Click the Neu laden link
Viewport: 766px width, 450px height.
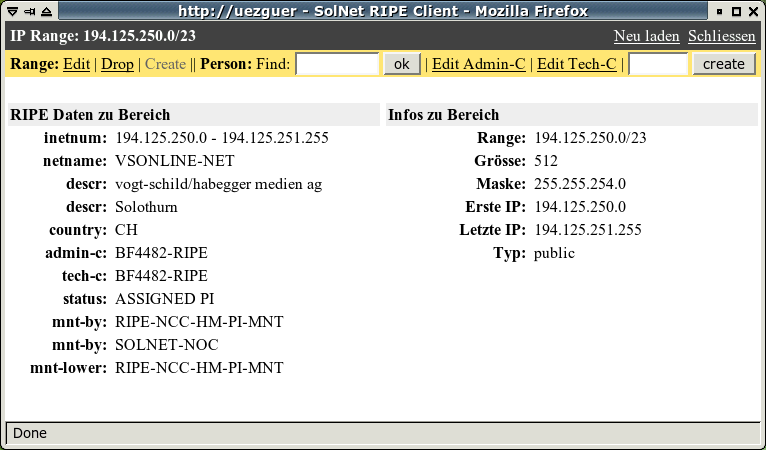click(646, 36)
